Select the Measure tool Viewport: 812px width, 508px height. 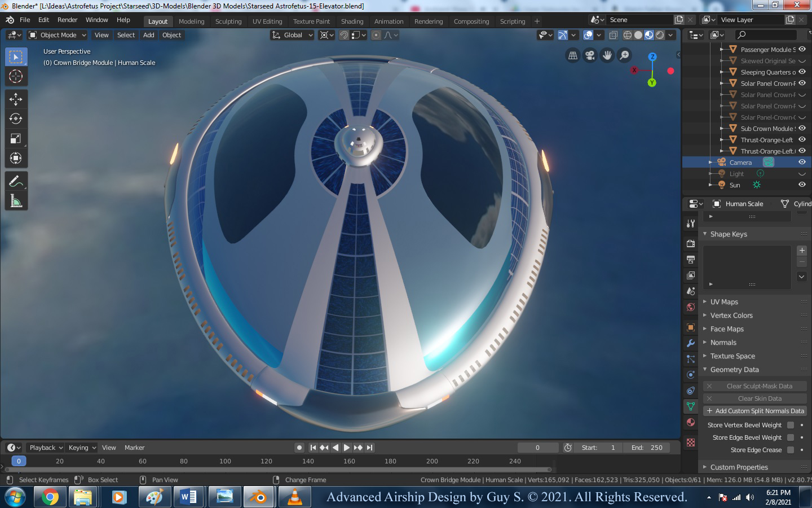pyautogui.click(x=16, y=201)
